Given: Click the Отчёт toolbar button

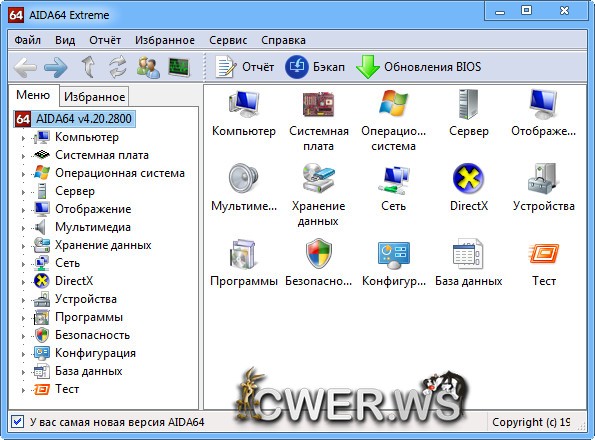Looking at the screenshot, I should [245, 67].
